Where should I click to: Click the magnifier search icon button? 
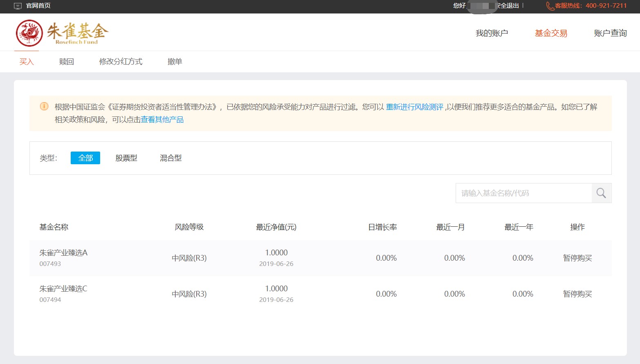[x=601, y=193]
